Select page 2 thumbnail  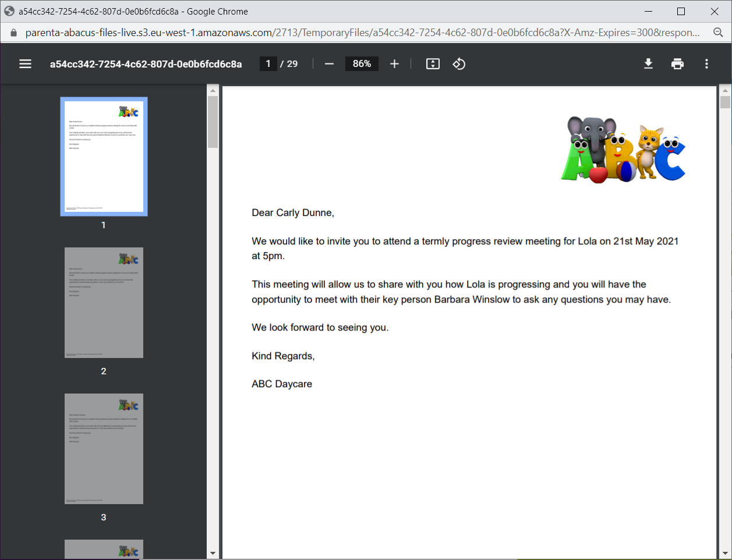pyautogui.click(x=104, y=303)
